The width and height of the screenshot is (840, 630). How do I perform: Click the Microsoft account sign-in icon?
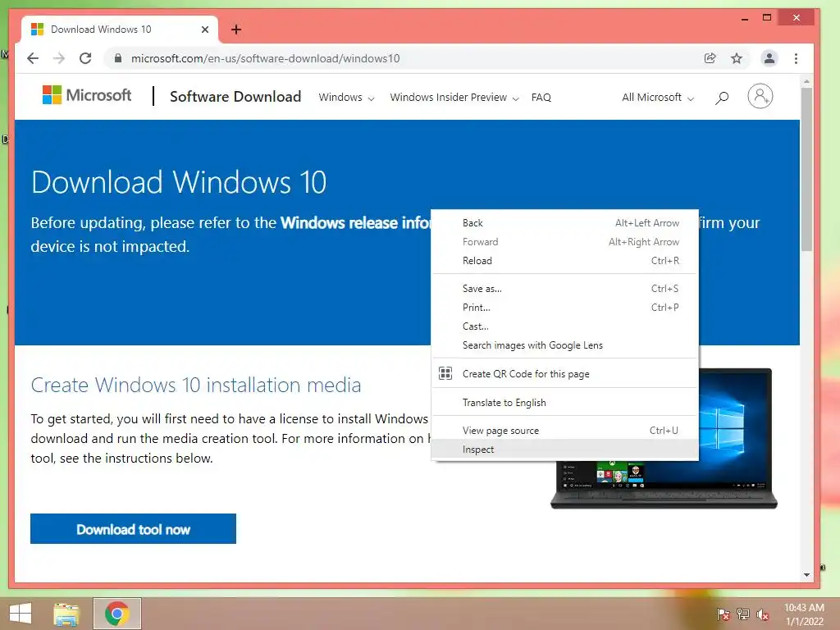click(x=760, y=97)
